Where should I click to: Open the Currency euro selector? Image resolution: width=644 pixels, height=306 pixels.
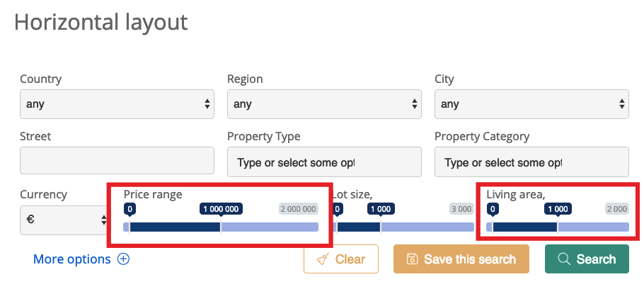click(64, 220)
